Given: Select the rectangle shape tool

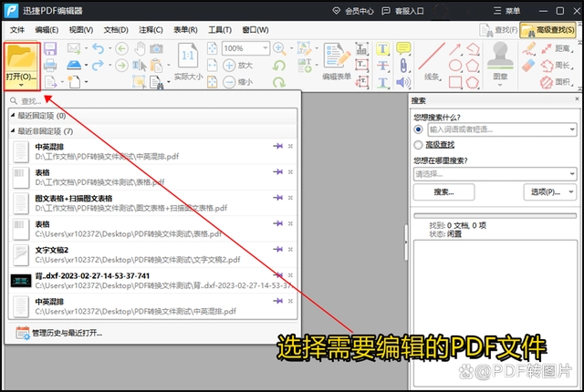Looking at the screenshot, I should point(455,82).
